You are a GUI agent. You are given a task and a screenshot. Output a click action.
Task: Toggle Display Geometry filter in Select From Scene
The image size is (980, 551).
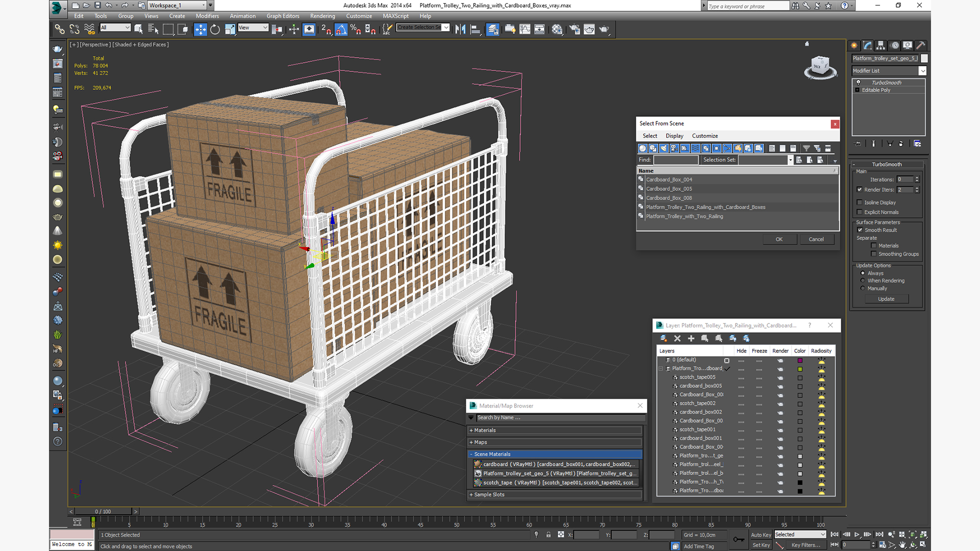[x=643, y=148]
